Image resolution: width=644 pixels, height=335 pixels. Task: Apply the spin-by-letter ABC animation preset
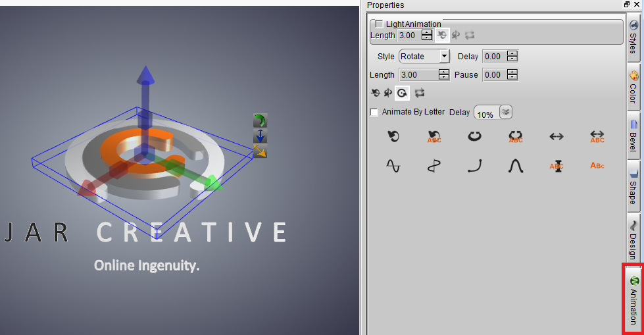tap(516, 136)
